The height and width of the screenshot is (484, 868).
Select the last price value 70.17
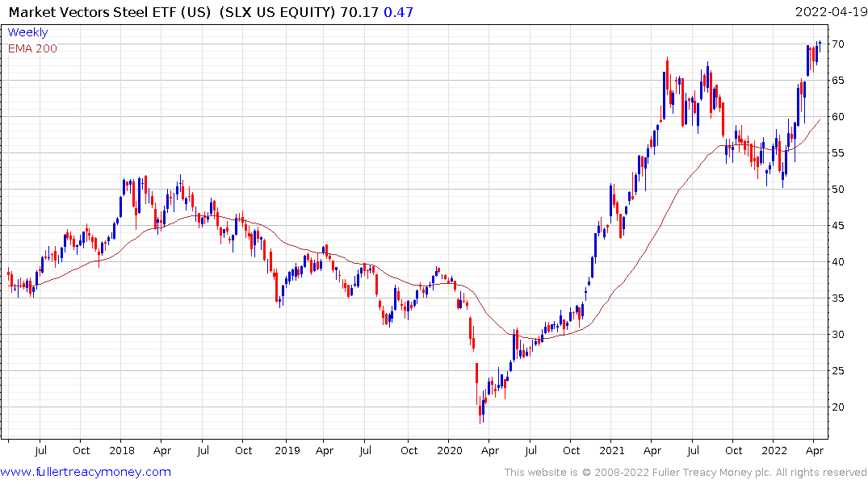coord(359,12)
